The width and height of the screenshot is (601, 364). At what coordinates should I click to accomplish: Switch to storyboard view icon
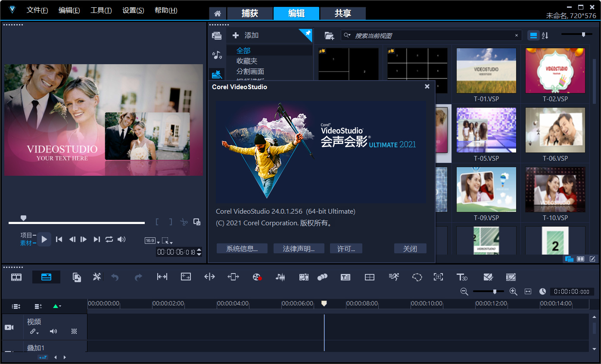(x=16, y=277)
